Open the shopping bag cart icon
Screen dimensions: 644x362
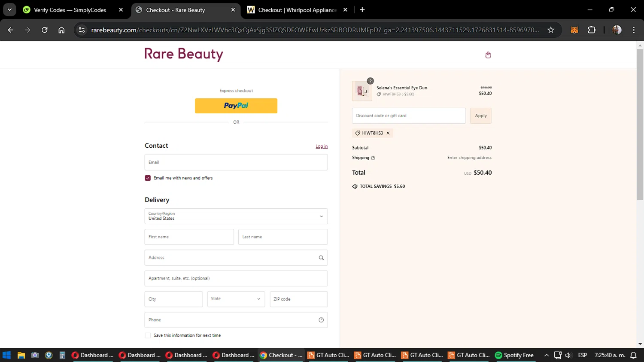point(488,55)
